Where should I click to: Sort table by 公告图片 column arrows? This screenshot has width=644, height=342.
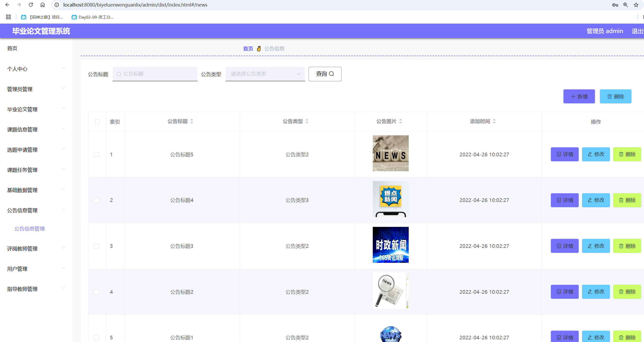tap(401, 121)
